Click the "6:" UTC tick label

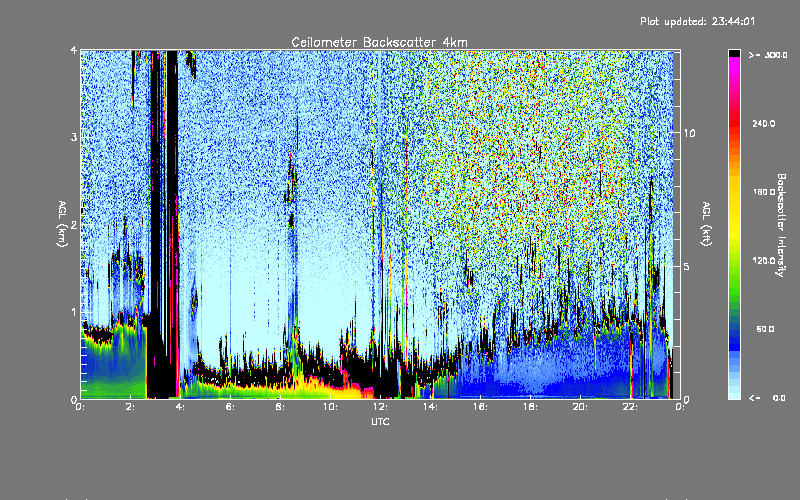(x=231, y=407)
